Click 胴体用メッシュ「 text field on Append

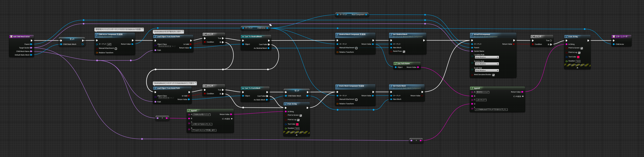point(483,92)
